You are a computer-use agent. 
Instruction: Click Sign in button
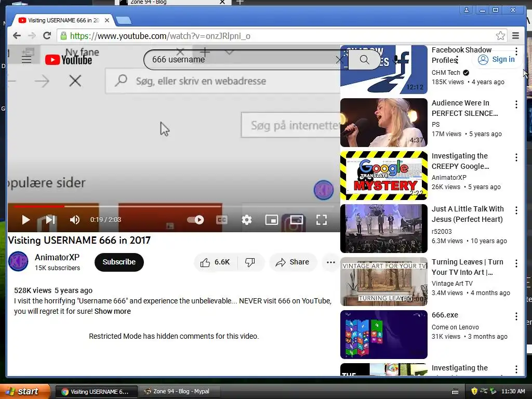click(496, 59)
